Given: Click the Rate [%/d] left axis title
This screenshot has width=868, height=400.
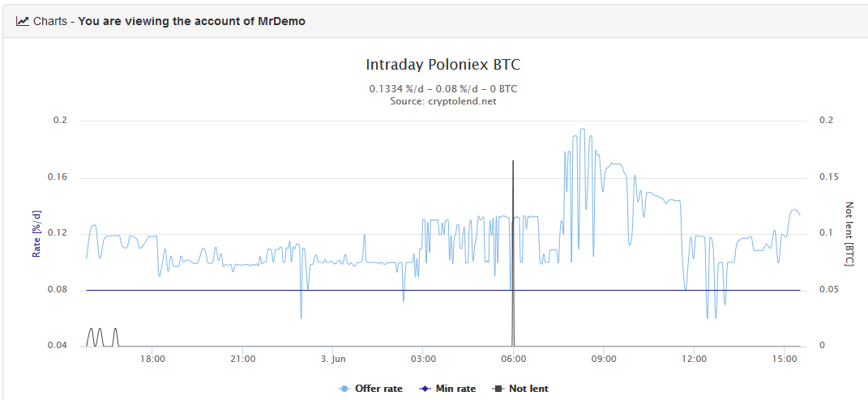Looking at the screenshot, I should (36, 233).
